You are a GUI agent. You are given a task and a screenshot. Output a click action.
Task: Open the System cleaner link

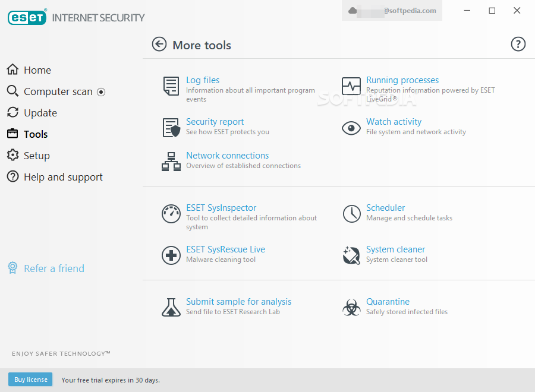395,249
